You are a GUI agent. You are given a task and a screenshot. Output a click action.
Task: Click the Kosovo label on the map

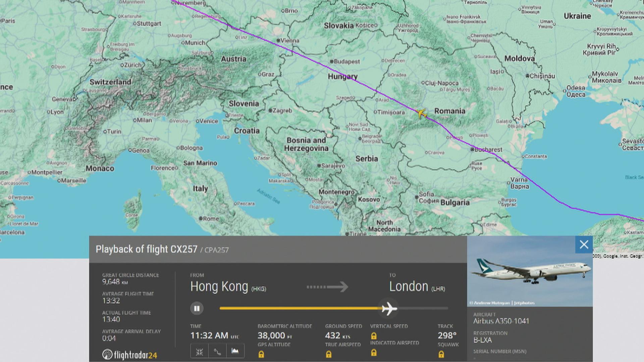(x=369, y=199)
